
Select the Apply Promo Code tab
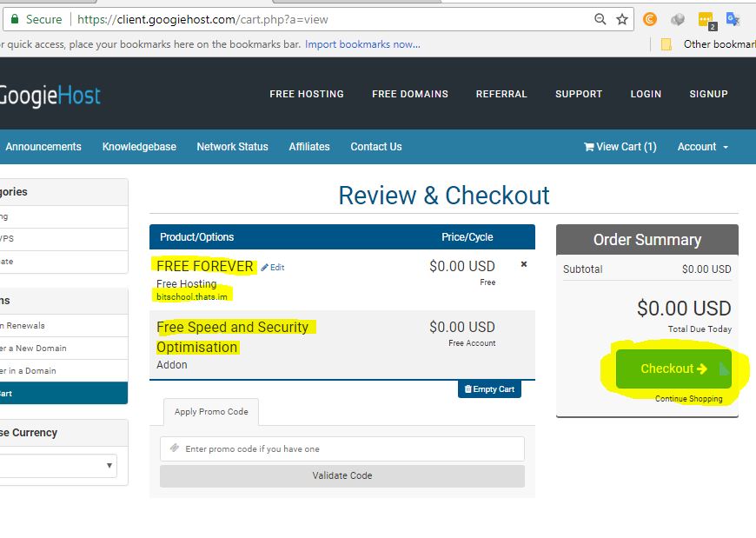[x=211, y=412]
